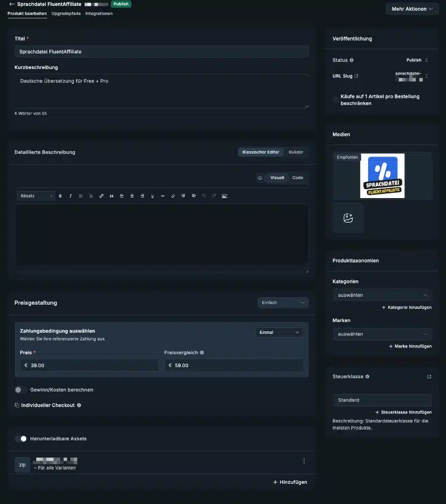Screen dimensions: 446x504
Task: Select the zip file asset row
Action: click(x=162, y=464)
